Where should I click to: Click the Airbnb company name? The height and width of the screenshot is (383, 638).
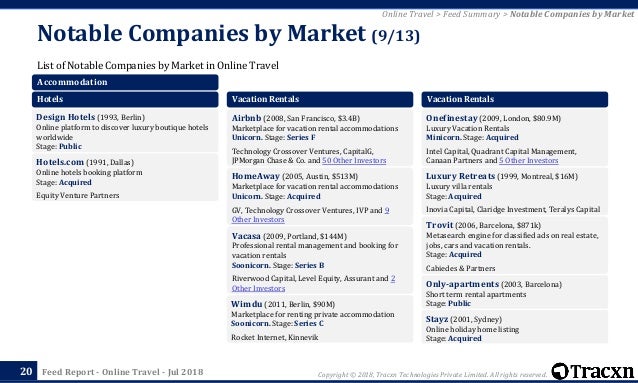[246, 118]
